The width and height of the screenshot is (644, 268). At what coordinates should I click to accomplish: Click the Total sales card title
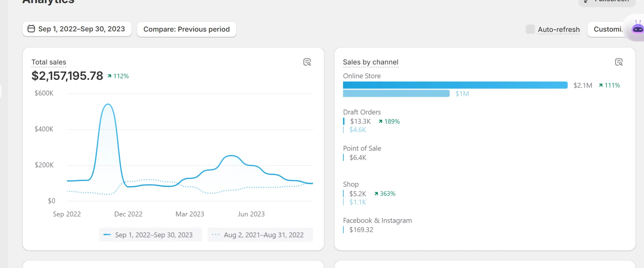click(x=49, y=62)
